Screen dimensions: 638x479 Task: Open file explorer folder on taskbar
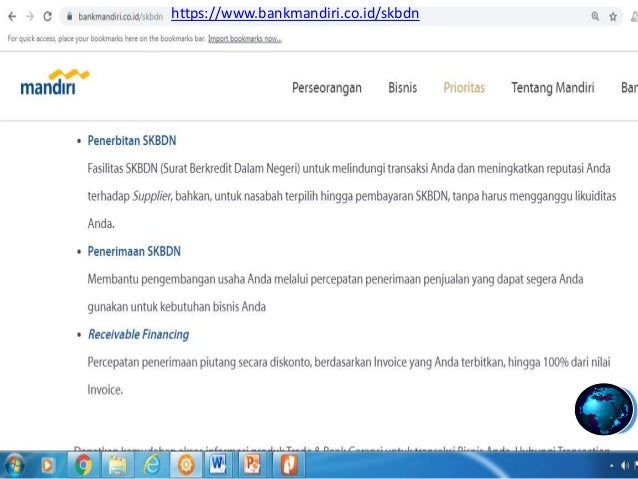click(x=117, y=465)
